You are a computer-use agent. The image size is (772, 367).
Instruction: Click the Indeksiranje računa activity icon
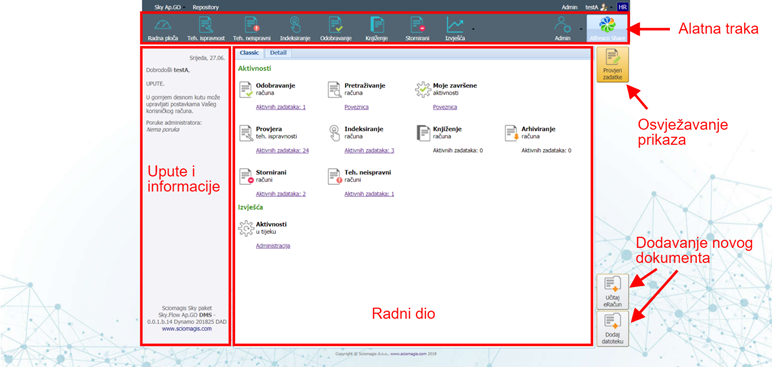[x=334, y=133]
